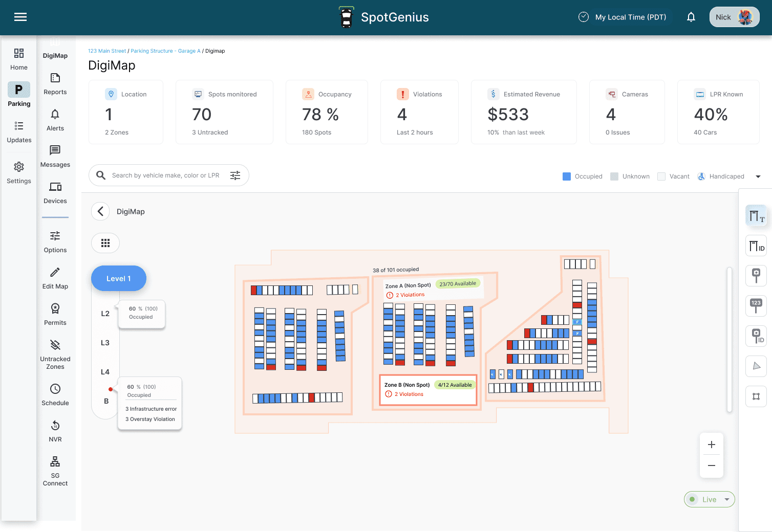Toggle Vacant legend filter
772x532 pixels.
[x=673, y=176]
